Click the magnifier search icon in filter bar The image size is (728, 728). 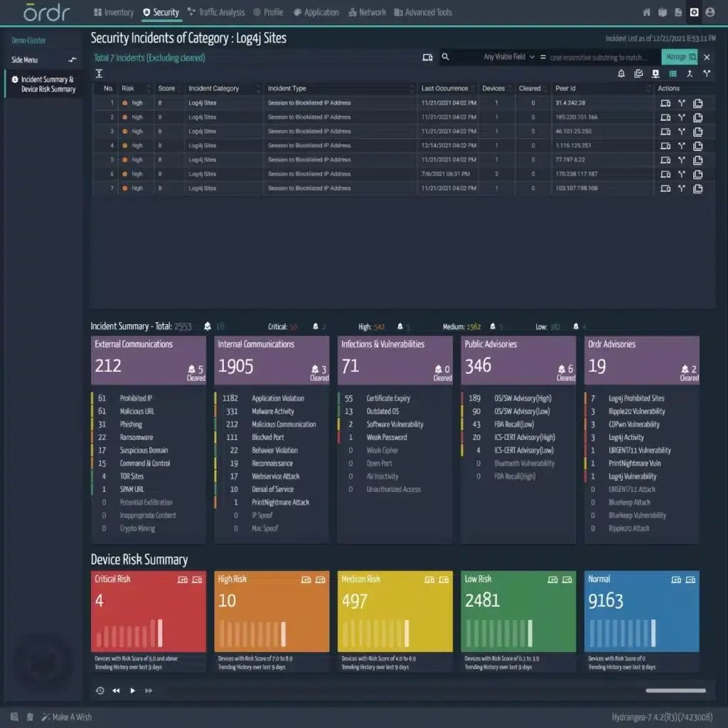click(x=445, y=57)
